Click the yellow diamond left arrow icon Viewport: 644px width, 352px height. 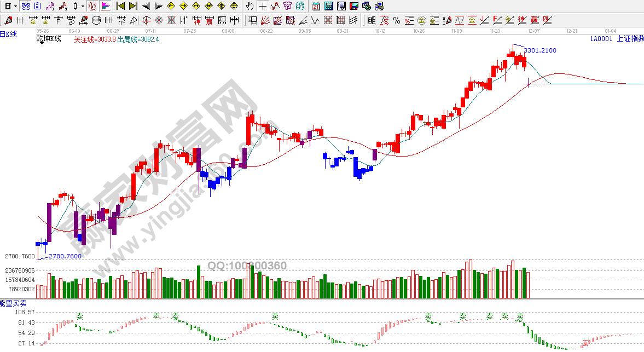coord(171,7)
